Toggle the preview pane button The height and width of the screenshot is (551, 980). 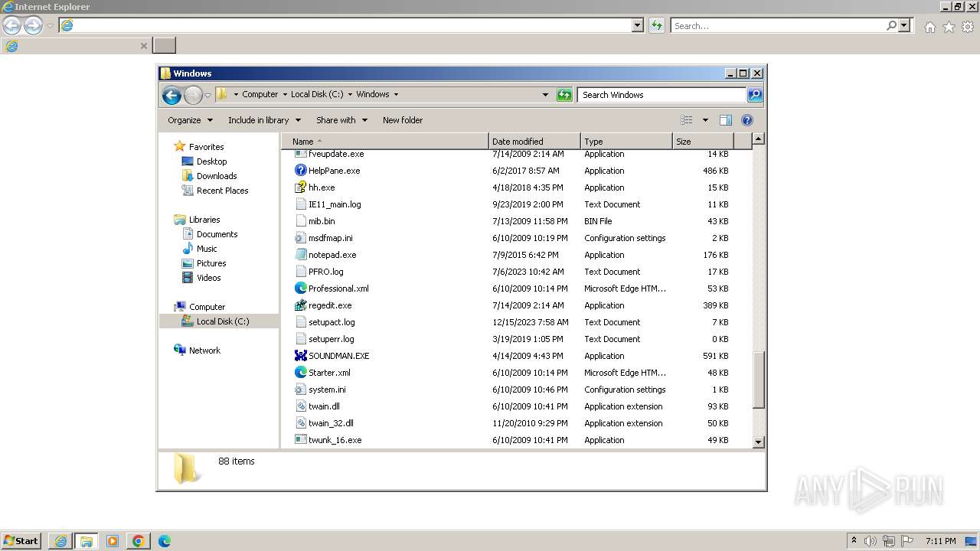pyautogui.click(x=726, y=120)
